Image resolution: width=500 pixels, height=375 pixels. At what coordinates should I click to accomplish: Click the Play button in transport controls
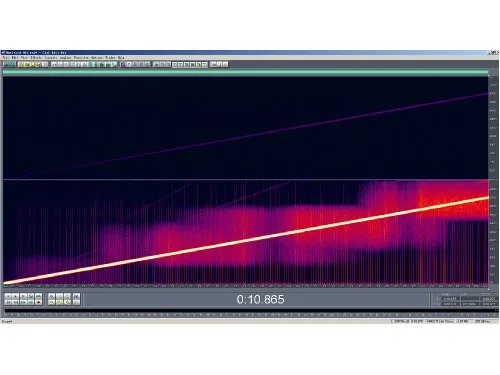(x=15, y=296)
